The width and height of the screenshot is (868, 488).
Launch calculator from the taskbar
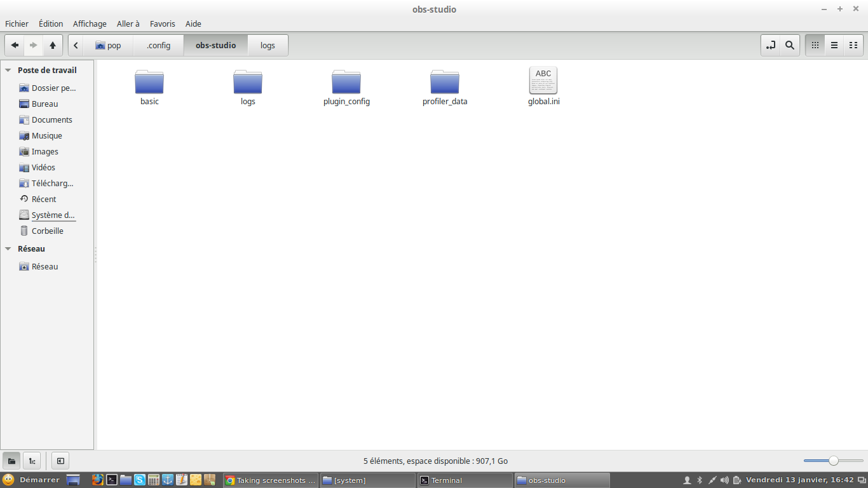[x=153, y=480]
